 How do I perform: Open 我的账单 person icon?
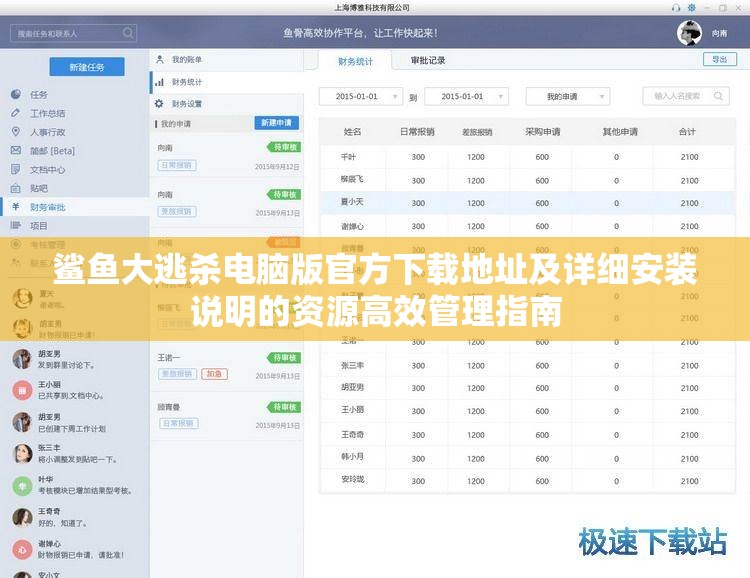pyautogui.click(x=160, y=59)
